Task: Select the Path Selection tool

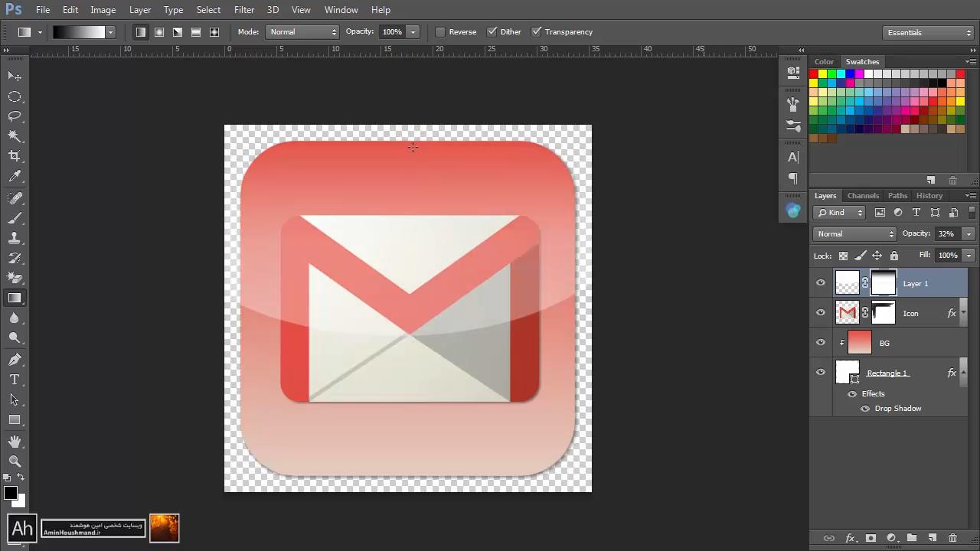Action: point(15,399)
